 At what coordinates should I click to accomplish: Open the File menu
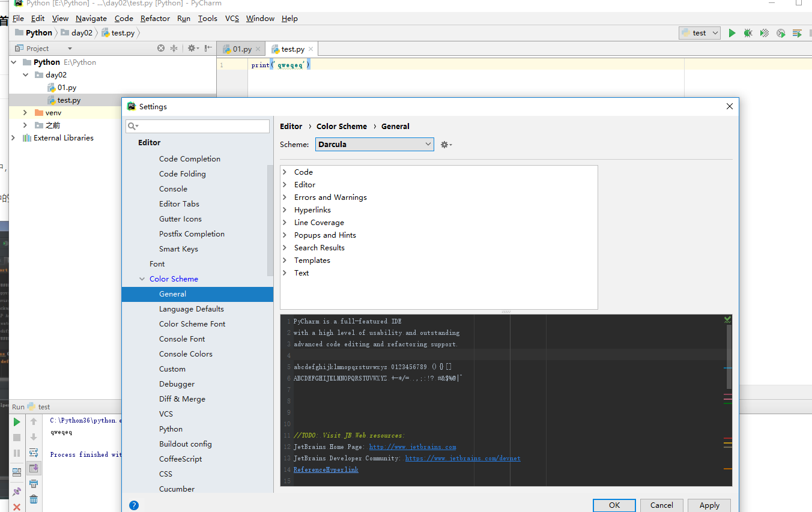coord(18,19)
